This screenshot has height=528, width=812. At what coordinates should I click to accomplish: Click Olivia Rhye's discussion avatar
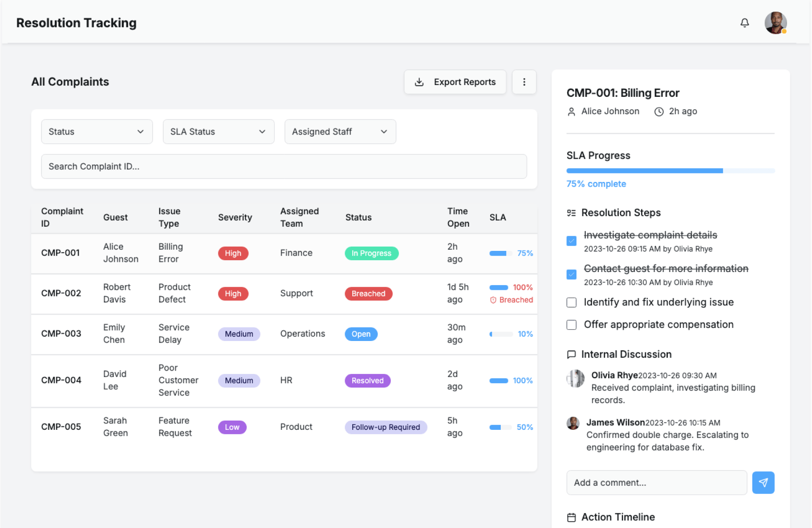click(x=575, y=378)
